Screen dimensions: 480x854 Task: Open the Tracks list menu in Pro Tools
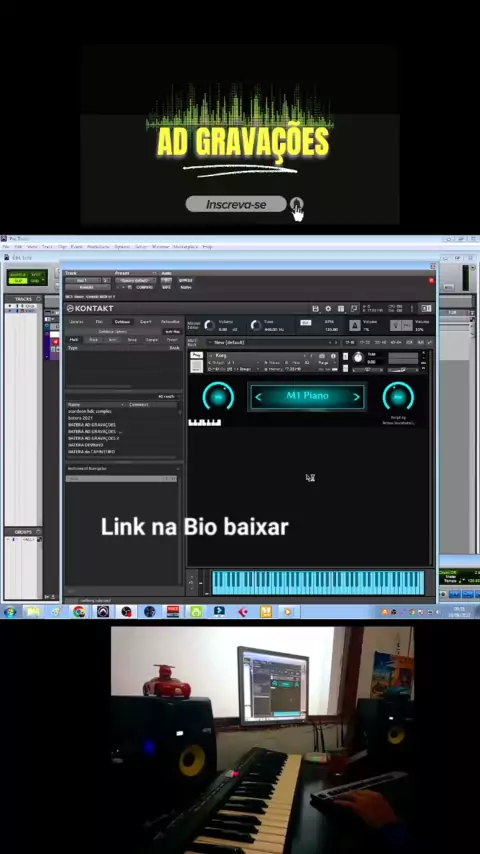pos(38,299)
